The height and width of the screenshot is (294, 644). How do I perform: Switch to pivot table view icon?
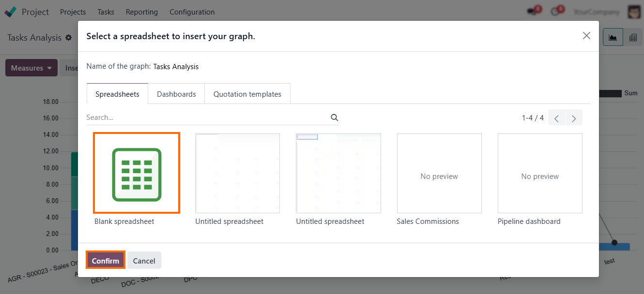point(632,37)
